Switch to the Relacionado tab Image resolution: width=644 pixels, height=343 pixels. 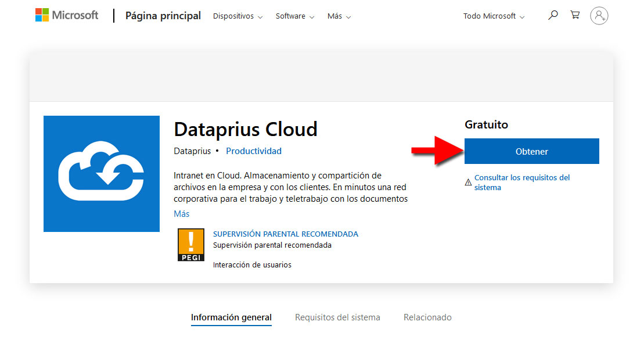pos(427,317)
